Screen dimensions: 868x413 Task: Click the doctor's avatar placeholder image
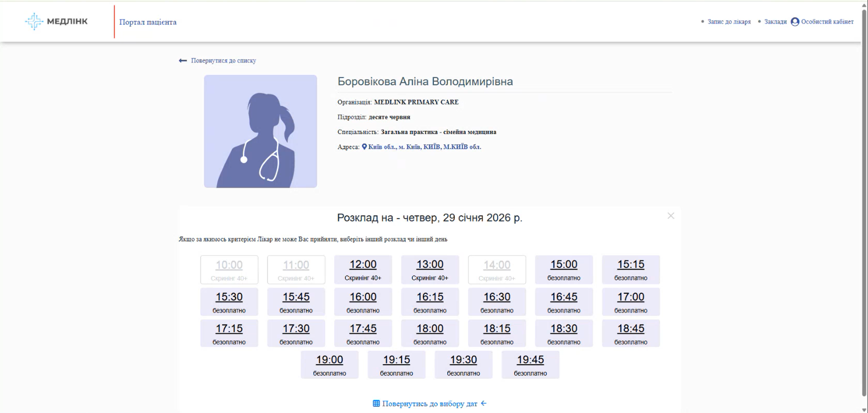pyautogui.click(x=260, y=131)
